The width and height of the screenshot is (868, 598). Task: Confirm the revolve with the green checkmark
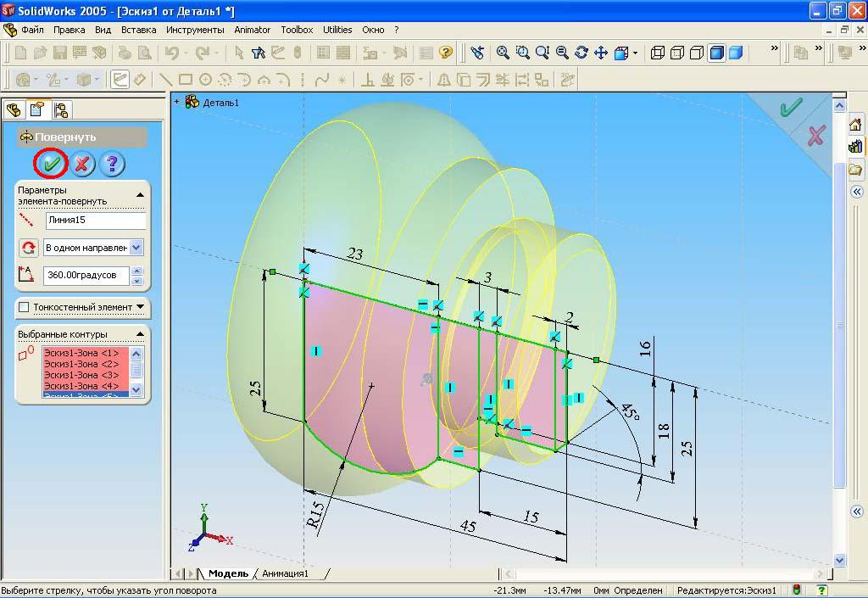pyautogui.click(x=51, y=164)
